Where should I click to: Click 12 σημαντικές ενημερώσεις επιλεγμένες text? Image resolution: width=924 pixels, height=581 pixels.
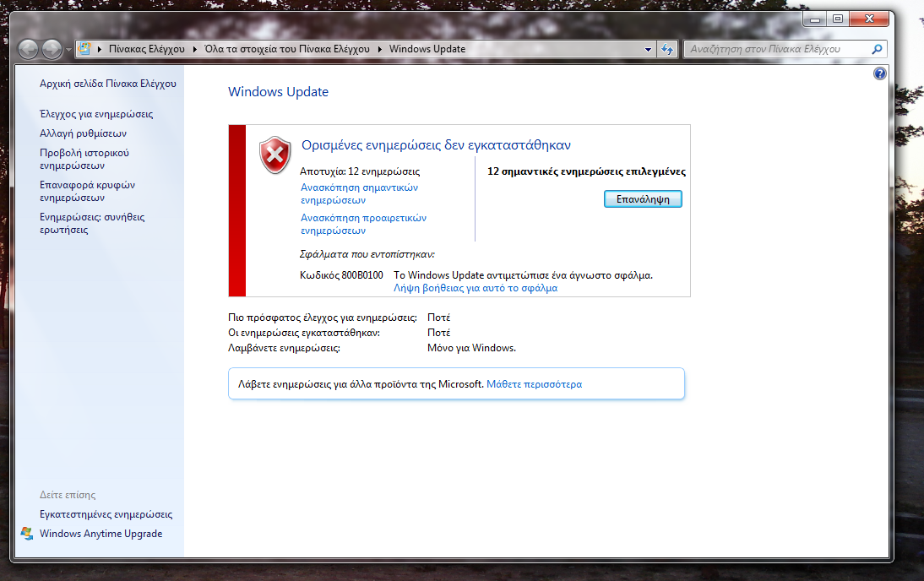click(x=586, y=171)
